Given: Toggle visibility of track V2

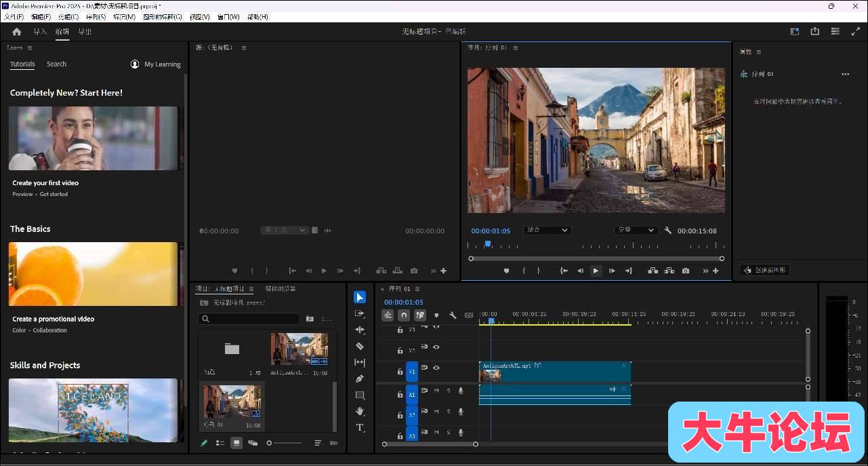Looking at the screenshot, I should click(436, 347).
